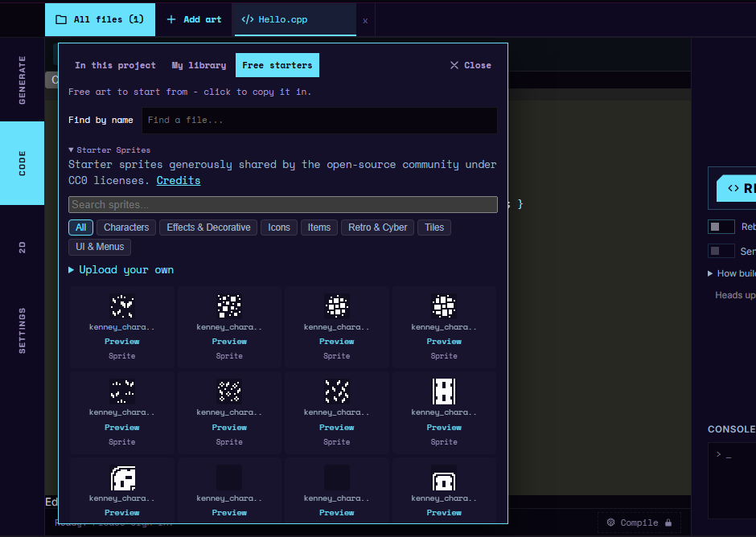Screen dimensions: 756x537
Task: Click the X icon beside Close
Action: click(454, 65)
